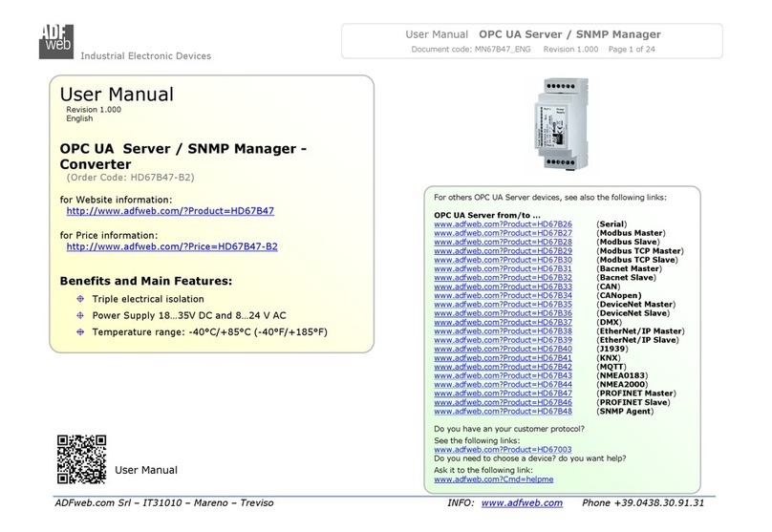Open the HD67B42 MQTT link
The width and height of the screenshot is (772, 532).
click(503, 367)
